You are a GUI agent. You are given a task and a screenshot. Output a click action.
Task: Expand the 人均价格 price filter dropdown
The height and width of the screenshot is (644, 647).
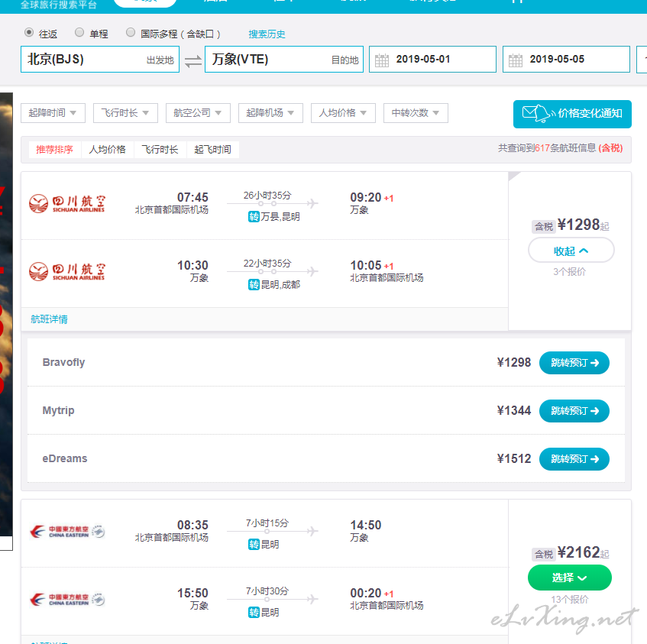click(343, 113)
